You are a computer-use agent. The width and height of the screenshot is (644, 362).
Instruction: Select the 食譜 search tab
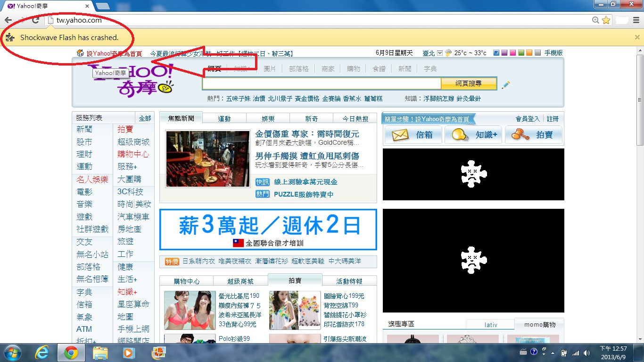click(379, 69)
